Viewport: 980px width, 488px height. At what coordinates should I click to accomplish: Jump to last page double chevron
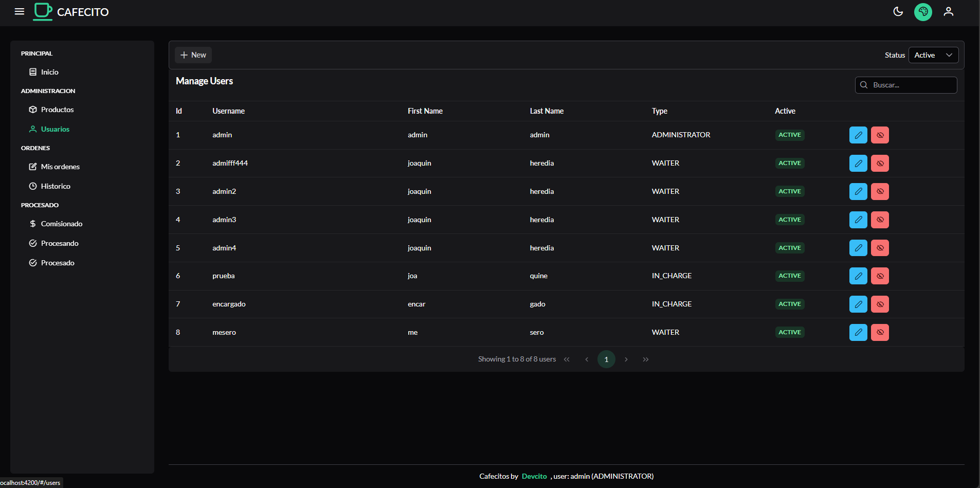point(645,359)
